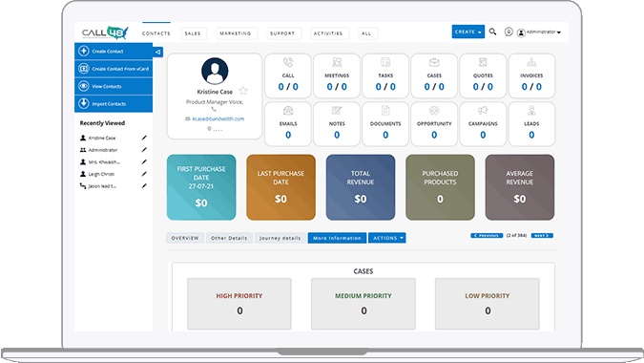Click Kristine Case profile avatar
644x363 pixels.
tap(215, 71)
